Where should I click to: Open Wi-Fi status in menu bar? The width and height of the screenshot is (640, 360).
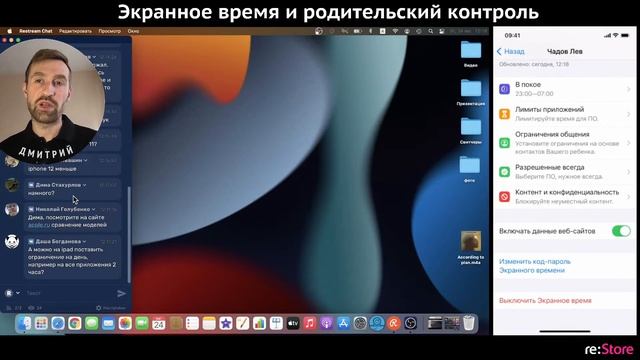click(x=395, y=31)
